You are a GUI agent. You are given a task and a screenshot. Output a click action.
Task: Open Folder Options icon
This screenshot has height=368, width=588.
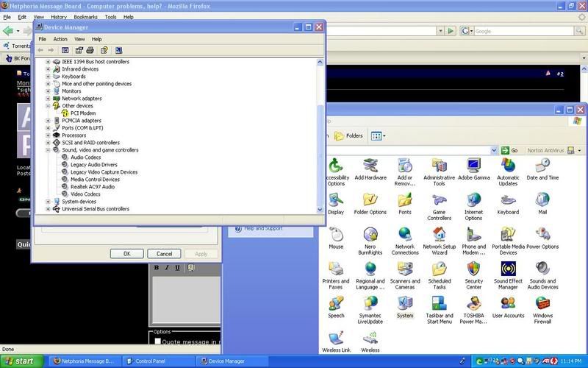[370, 204]
